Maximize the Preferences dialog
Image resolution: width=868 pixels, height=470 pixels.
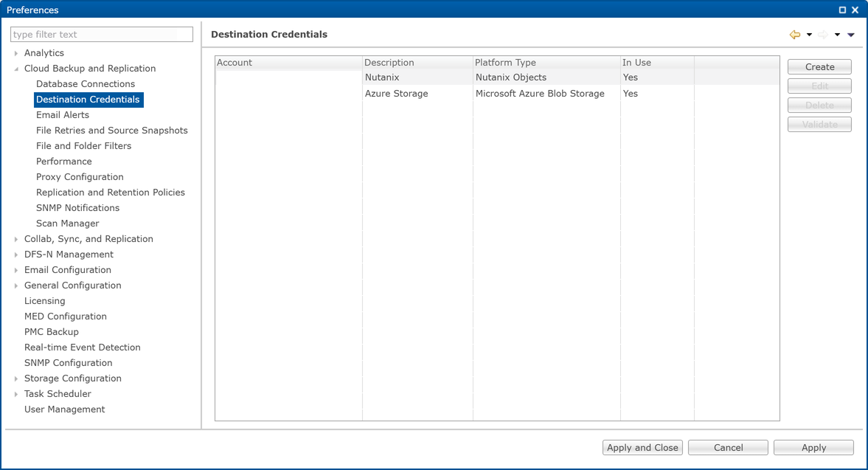point(842,10)
